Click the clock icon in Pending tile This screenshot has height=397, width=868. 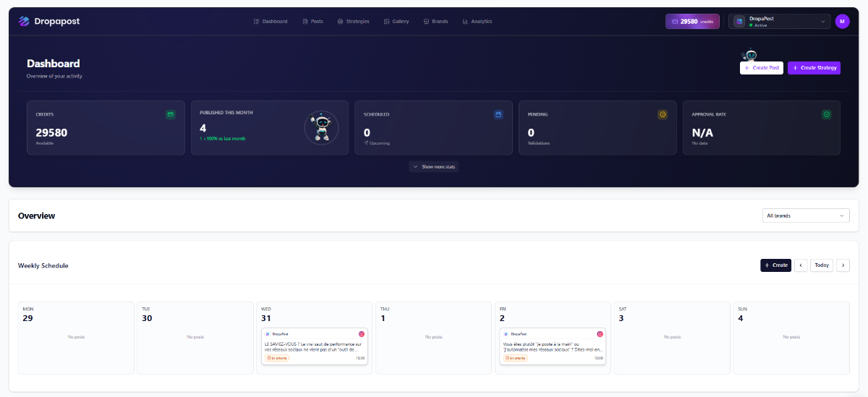pyautogui.click(x=663, y=114)
